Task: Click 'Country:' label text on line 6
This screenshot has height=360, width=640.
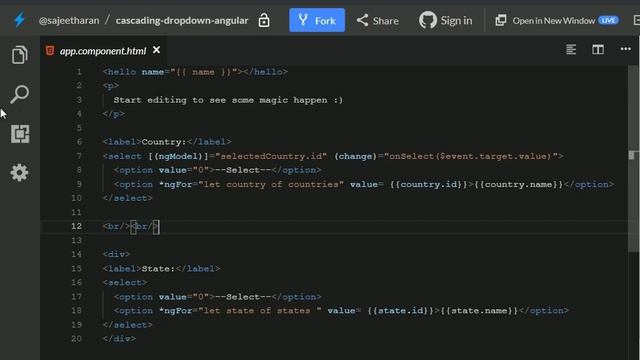Action: tap(164, 142)
